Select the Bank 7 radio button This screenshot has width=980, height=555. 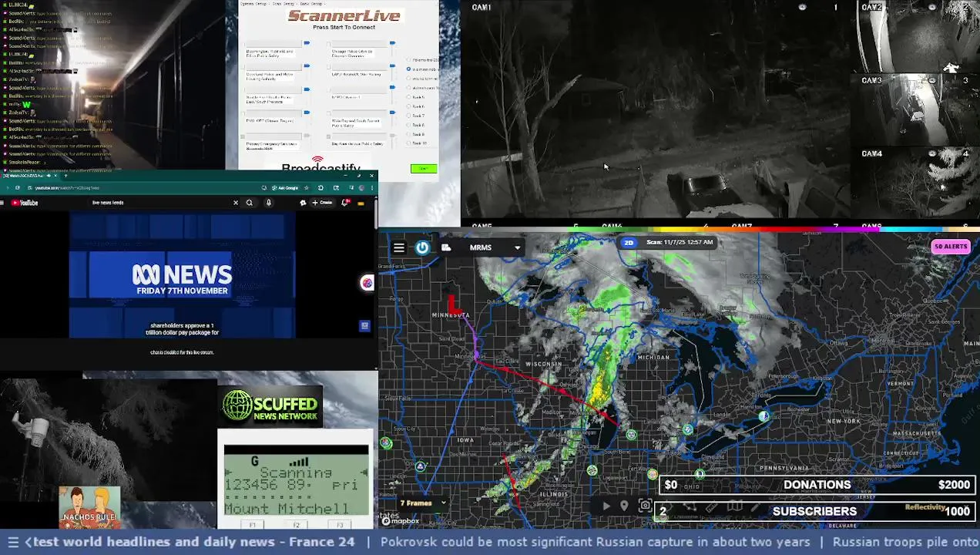[x=408, y=116]
